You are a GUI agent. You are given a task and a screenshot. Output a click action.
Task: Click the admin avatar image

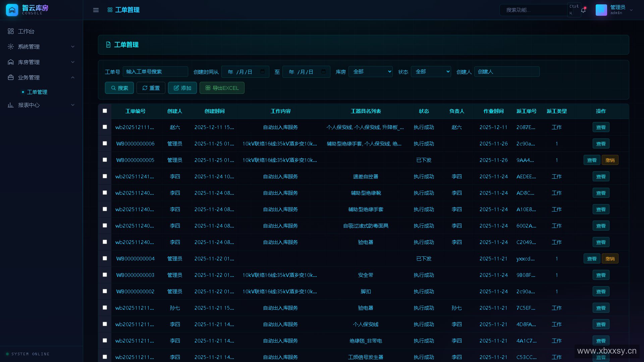pyautogui.click(x=601, y=10)
